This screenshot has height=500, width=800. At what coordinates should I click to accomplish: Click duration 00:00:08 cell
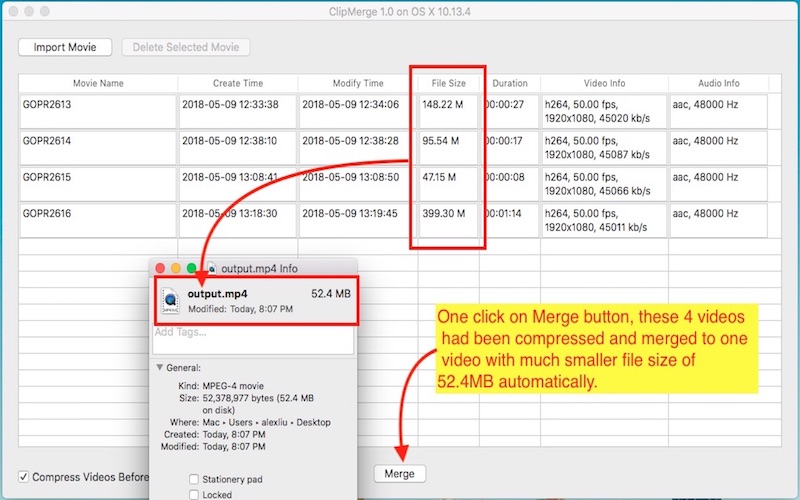(x=510, y=184)
